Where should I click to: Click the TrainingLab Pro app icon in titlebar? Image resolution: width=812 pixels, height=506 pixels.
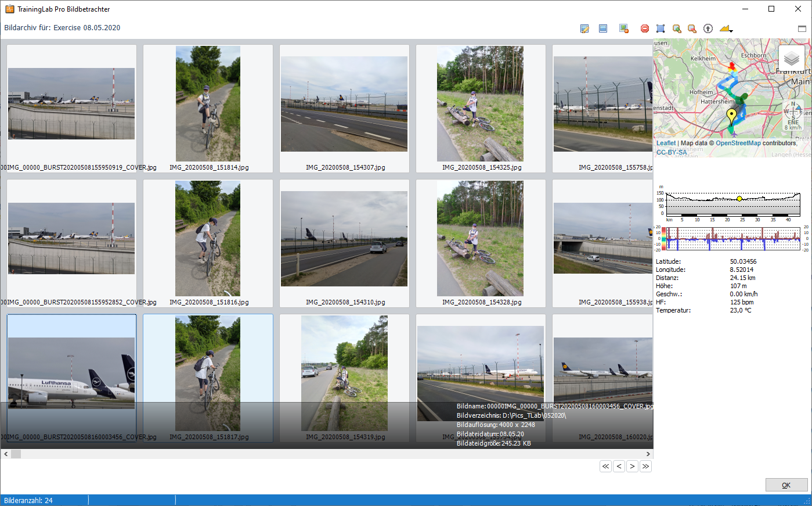click(x=9, y=9)
